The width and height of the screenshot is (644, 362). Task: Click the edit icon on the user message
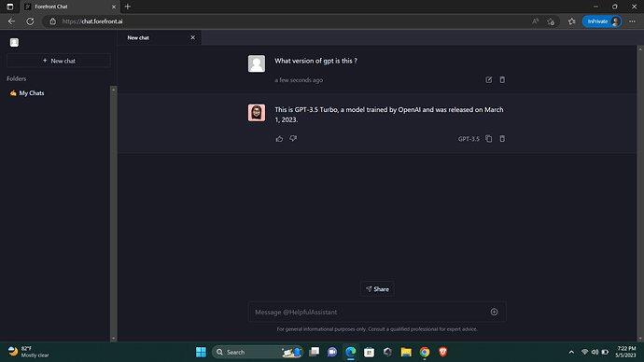(x=488, y=80)
